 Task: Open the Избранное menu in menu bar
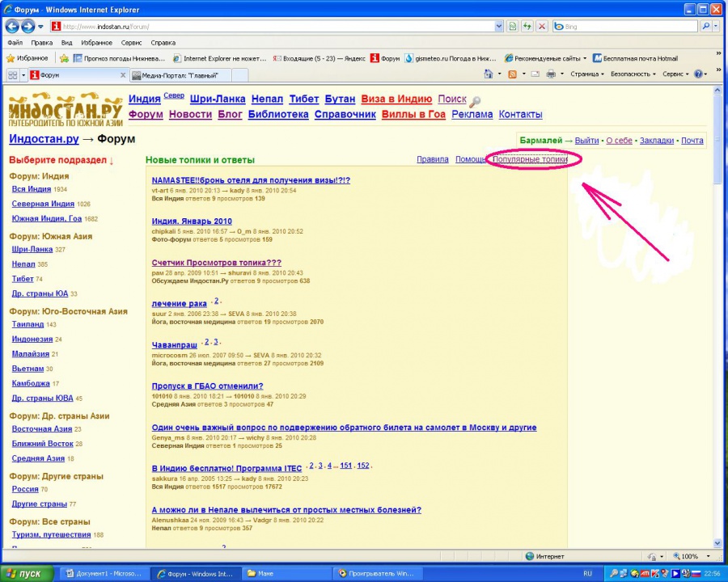96,43
